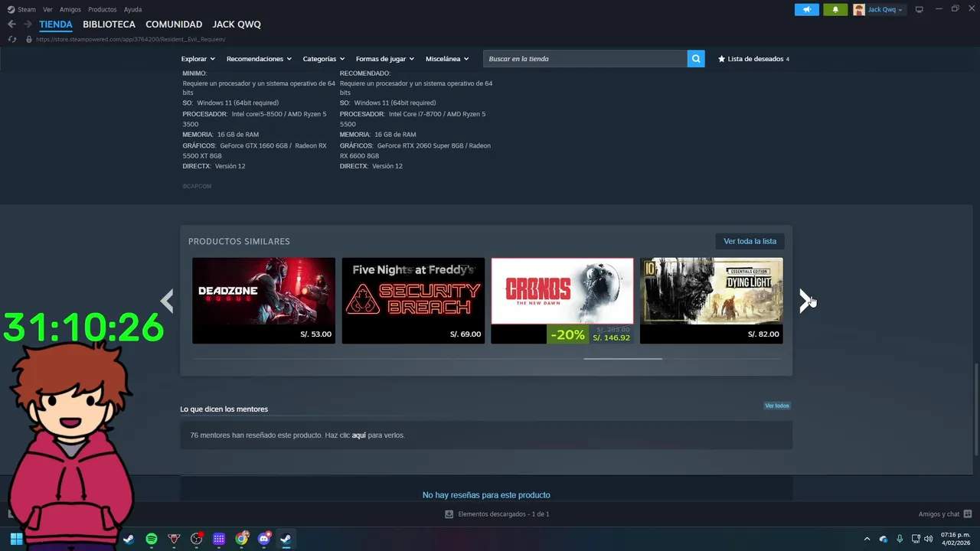This screenshot has width=980, height=551.
Task: Click the page vertical scrollbar
Action: [x=975, y=409]
